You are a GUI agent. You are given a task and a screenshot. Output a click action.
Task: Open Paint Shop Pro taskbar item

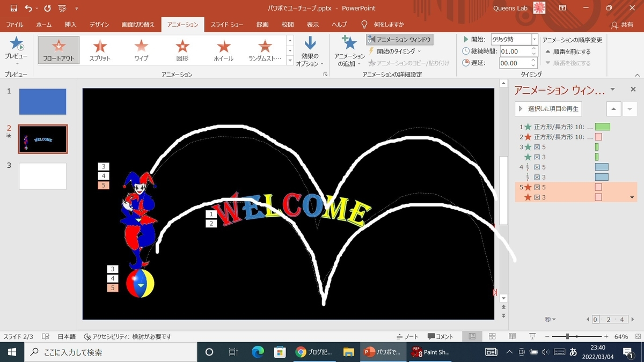(x=431, y=352)
